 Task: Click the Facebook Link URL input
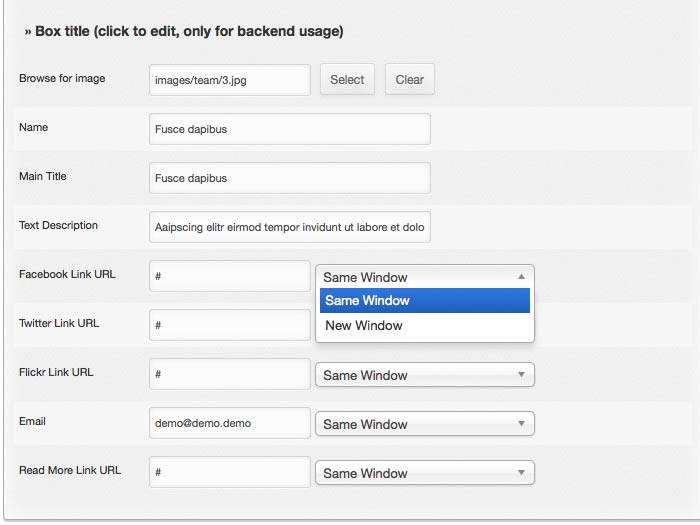[x=229, y=276]
